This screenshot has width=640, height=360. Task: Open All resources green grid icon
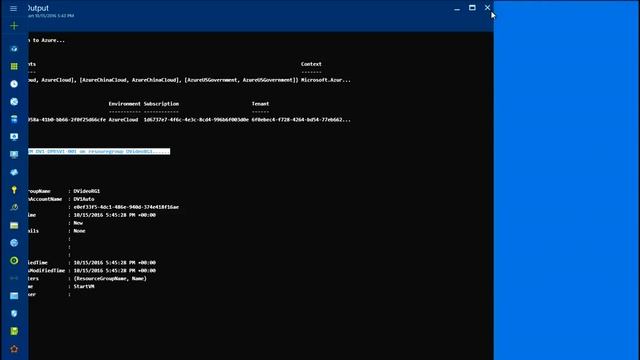tap(14, 66)
